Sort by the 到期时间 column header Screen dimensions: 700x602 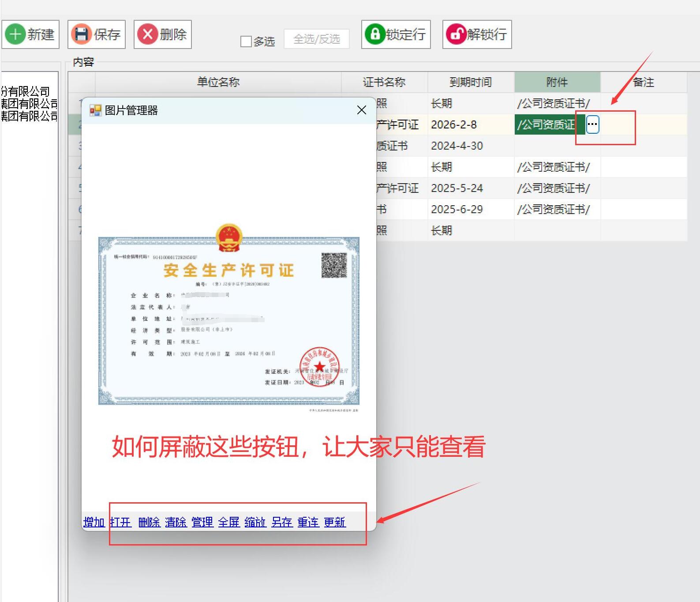pyautogui.click(x=470, y=82)
